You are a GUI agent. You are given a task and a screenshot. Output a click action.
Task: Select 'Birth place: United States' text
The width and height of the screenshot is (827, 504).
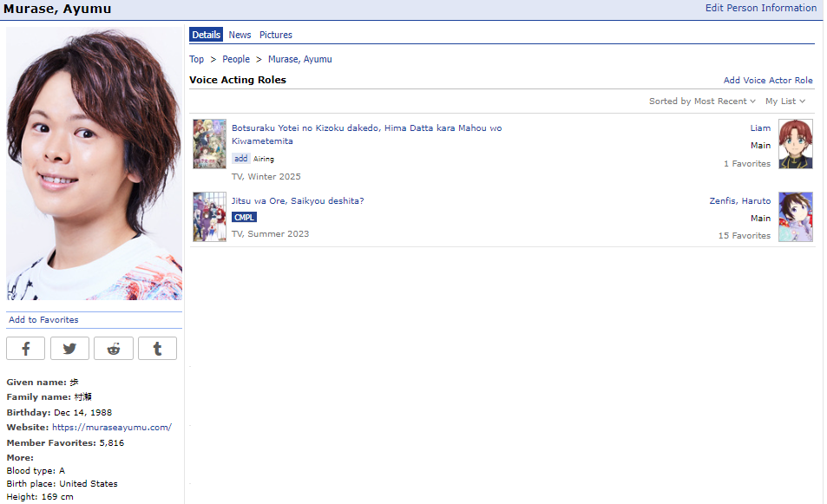pos(62,483)
